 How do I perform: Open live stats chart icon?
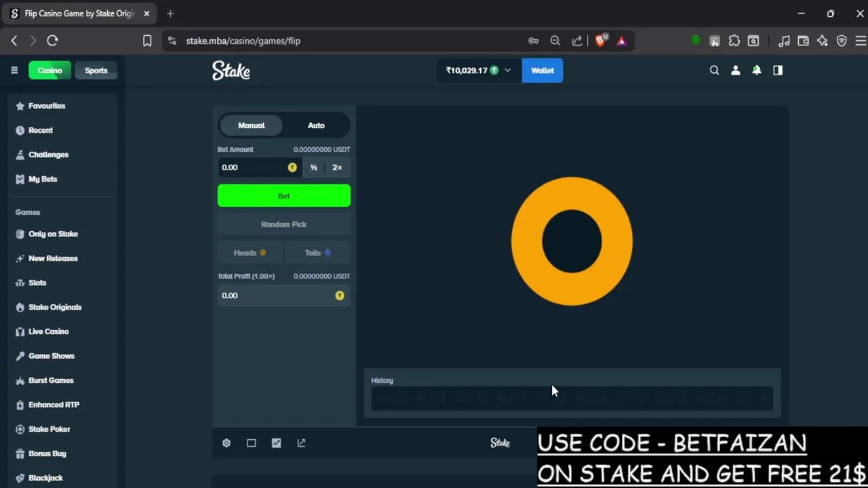click(276, 443)
